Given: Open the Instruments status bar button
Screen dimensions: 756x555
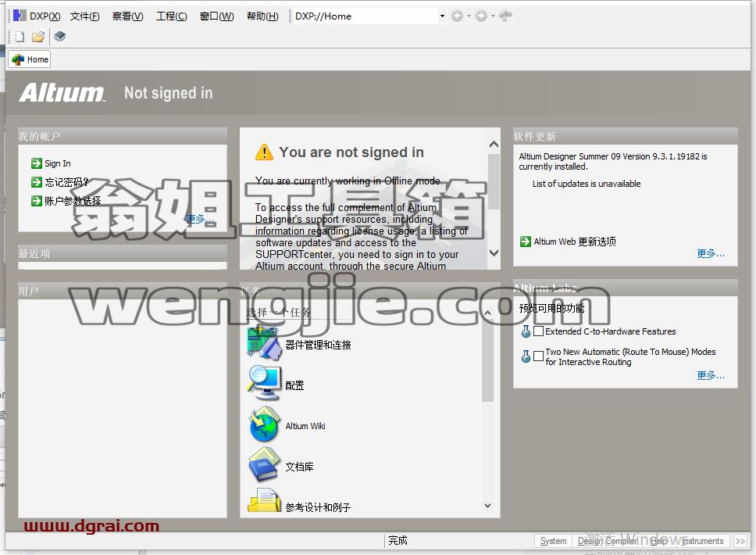Looking at the screenshot, I should tap(702, 541).
